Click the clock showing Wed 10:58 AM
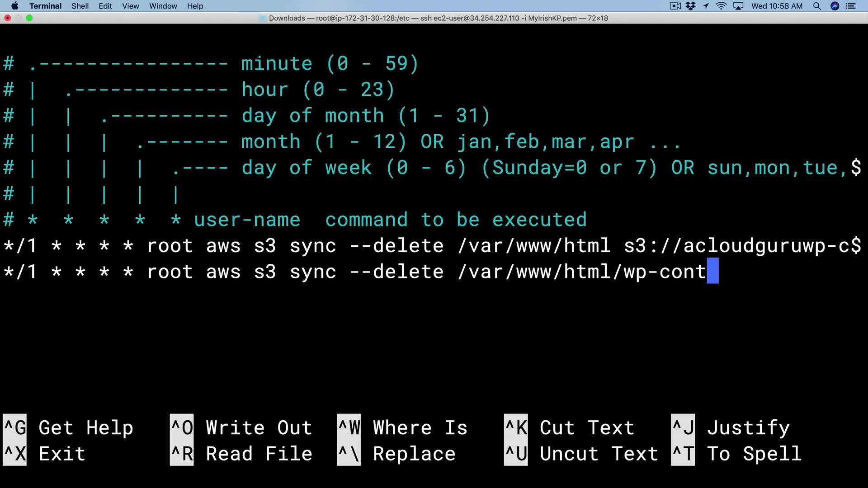Screen dimensions: 868x488 coord(777,6)
